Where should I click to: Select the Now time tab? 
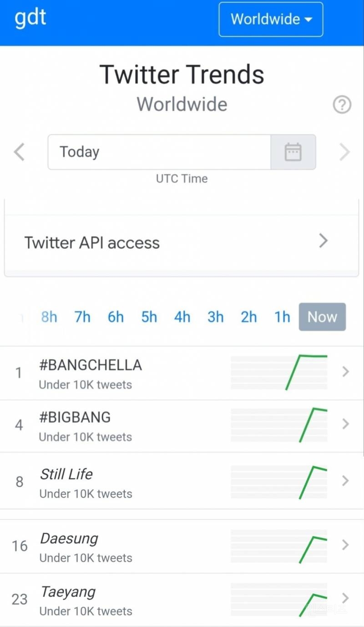pyautogui.click(x=322, y=317)
